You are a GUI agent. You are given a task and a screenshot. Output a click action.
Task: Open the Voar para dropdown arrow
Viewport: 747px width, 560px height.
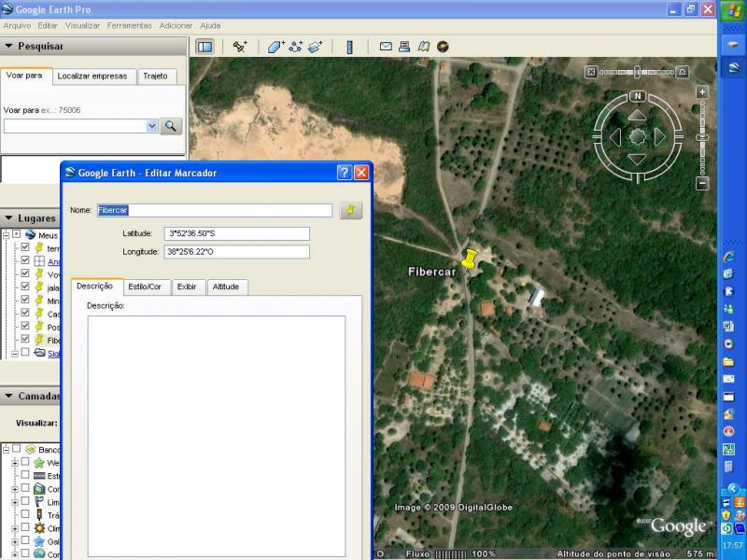pos(152,126)
